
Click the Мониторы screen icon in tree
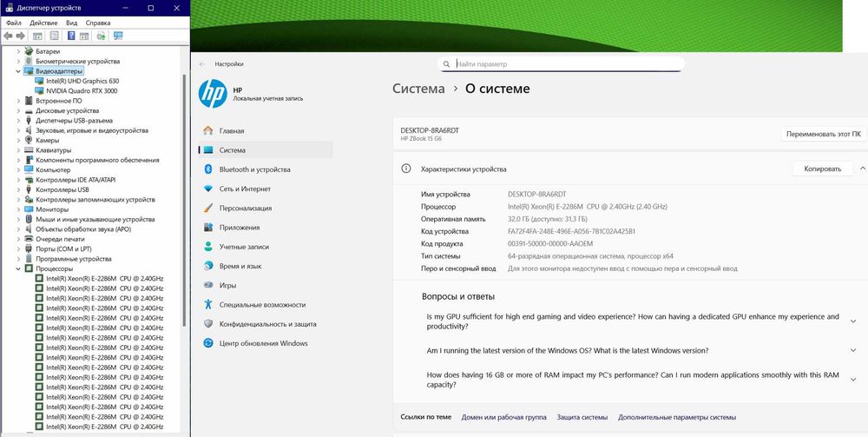point(29,209)
